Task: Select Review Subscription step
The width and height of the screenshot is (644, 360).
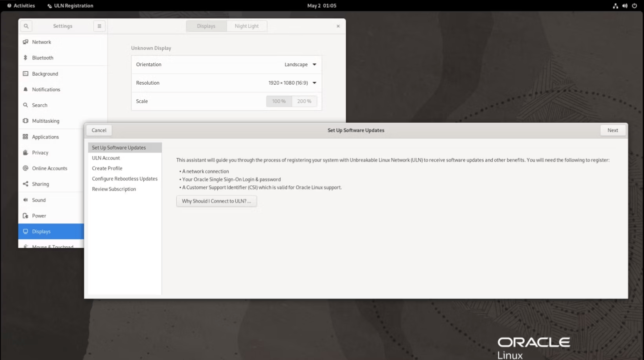Action: (x=125, y=189)
